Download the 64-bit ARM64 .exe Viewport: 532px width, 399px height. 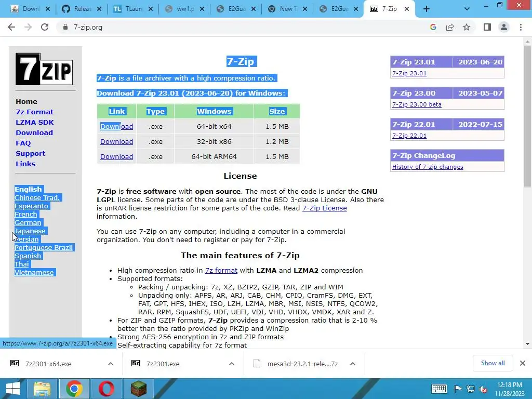[116, 157]
